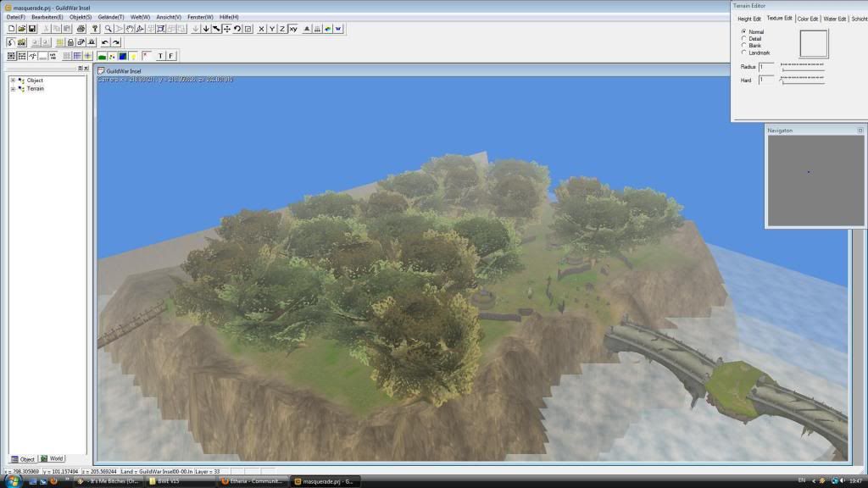Click the Save floppy disk icon
868x488 pixels.
pos(32,29)
